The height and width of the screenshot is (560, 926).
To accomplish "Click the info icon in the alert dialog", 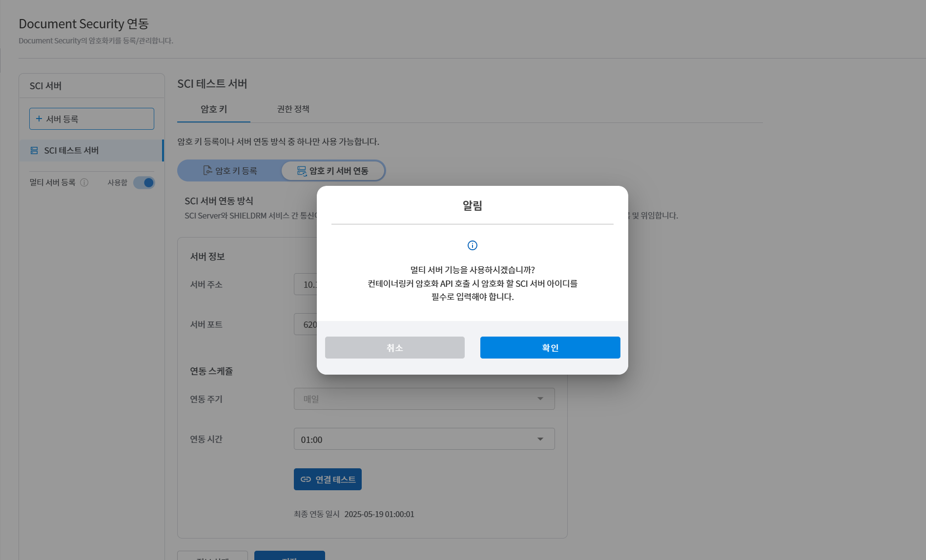I will coord(473,245).
